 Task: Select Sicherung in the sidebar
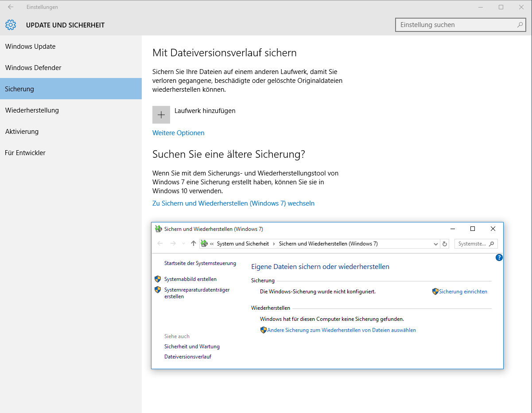pos(71,89)
